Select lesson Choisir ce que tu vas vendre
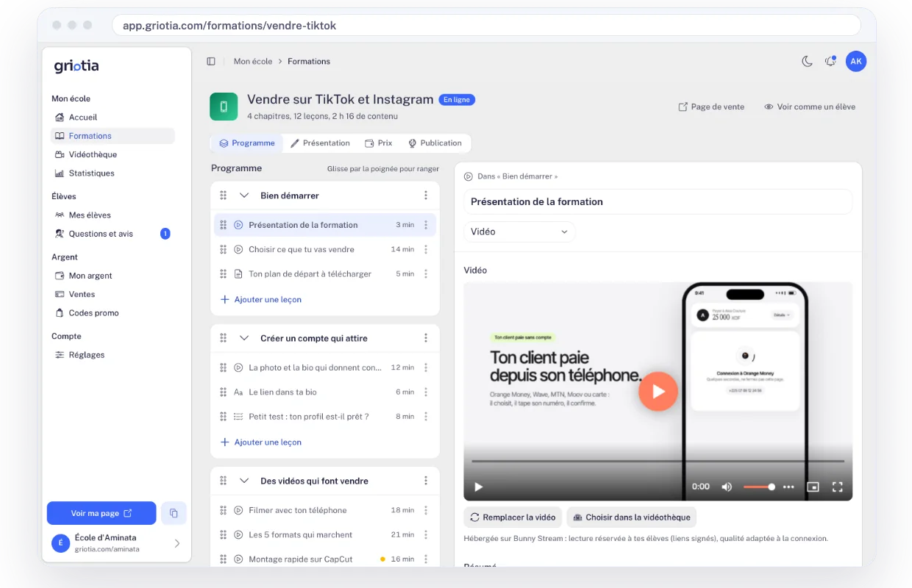Viewport: 912px width, 588px height. pyautogui.click(x=325, y=249)
